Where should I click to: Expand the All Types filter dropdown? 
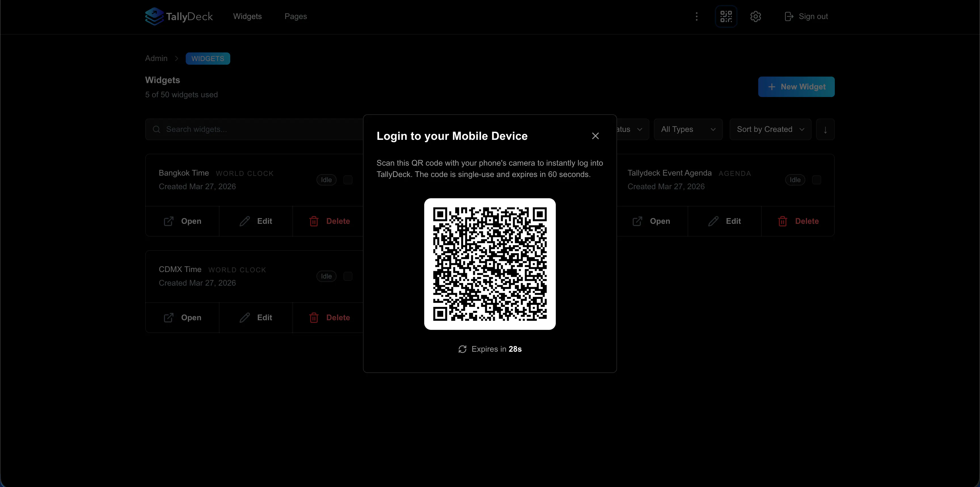[x=688, y=129]
